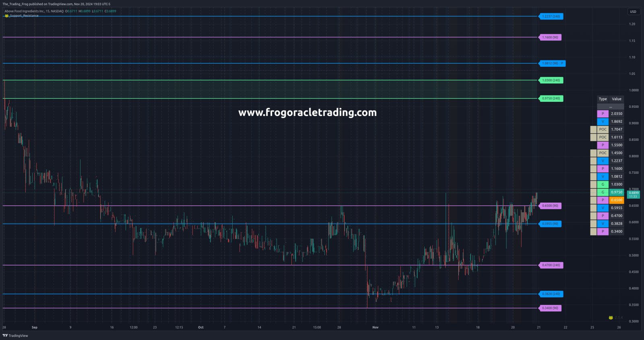Select the 1.2237 (240) resistance line label

tap(551, 16)
